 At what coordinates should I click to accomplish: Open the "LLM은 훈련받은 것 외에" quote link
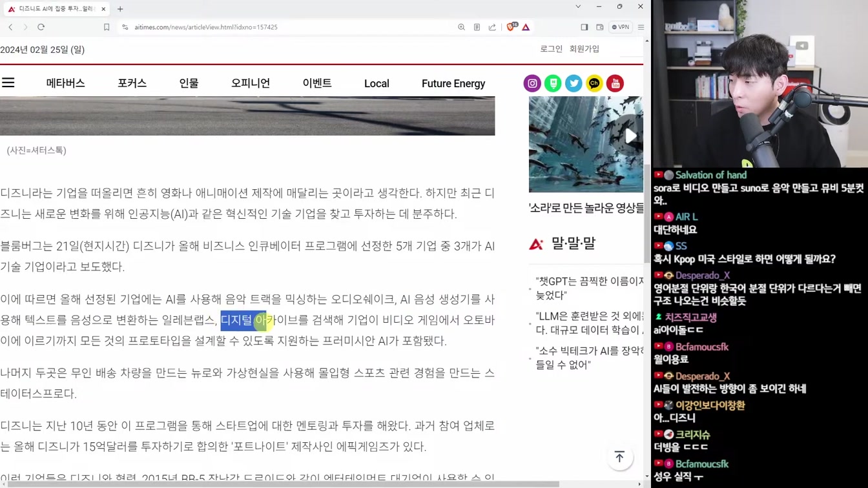click(x=589, y=323)
